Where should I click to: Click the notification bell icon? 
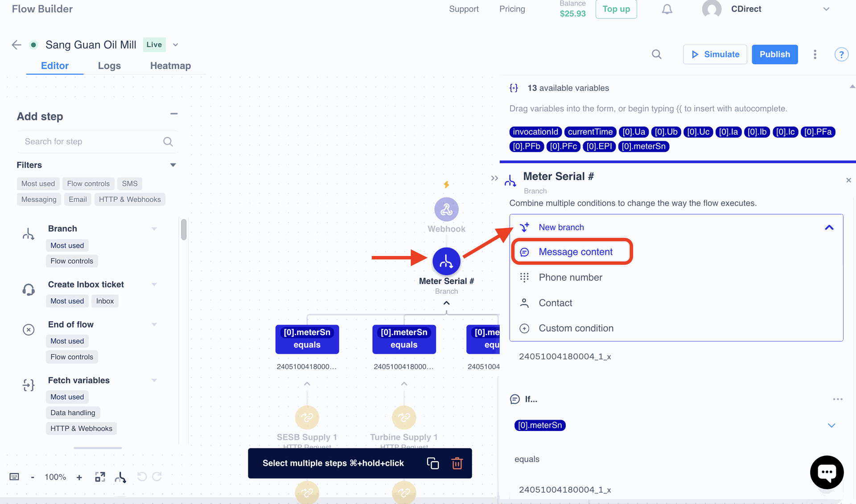point(667,9)
